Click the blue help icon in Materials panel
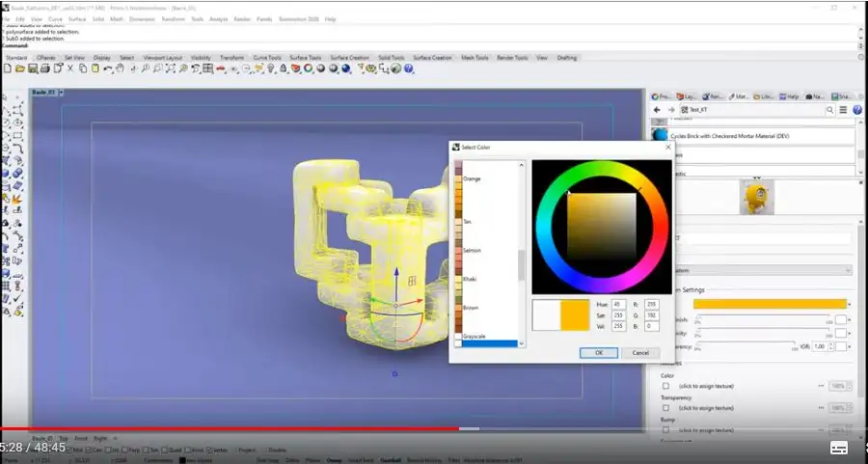Image resolution: width=868 pixels, height=464 pixels. tap(857, 110)
